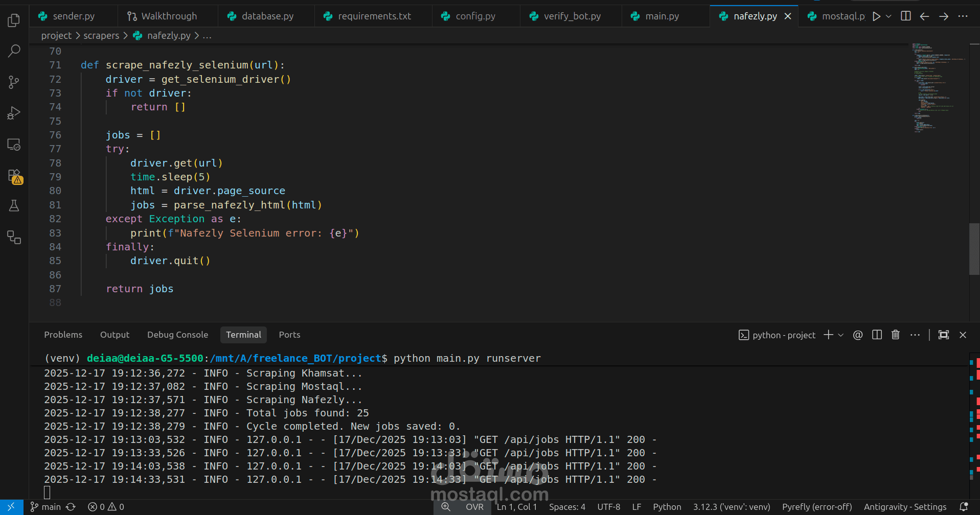Screen dimensions: 980x515
Task: Kill terminal with trash icon
Action: pyautogui.click(x=895, y=335)
